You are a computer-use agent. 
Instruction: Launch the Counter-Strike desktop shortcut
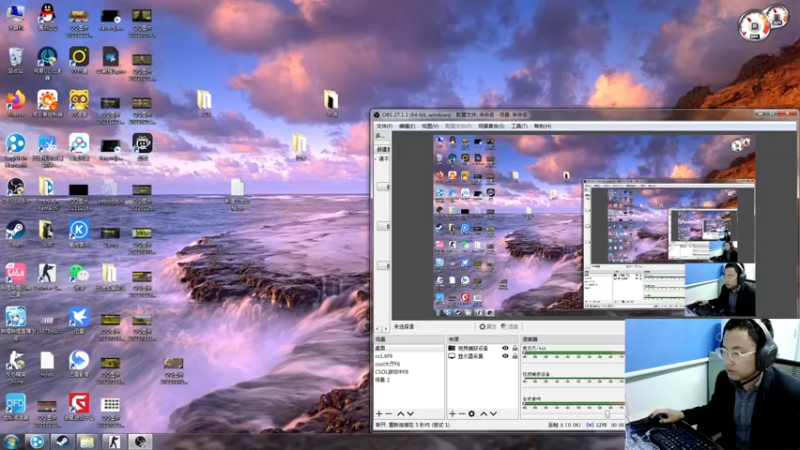point(47,276)
